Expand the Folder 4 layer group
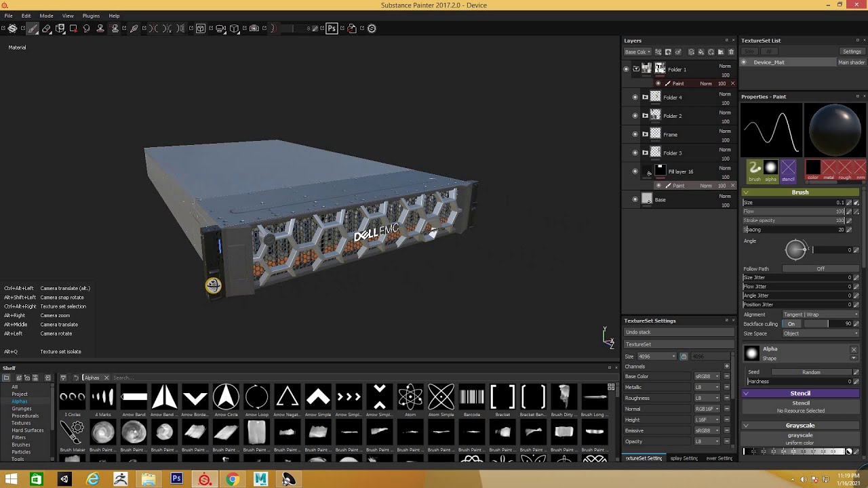 coord(645,98)
